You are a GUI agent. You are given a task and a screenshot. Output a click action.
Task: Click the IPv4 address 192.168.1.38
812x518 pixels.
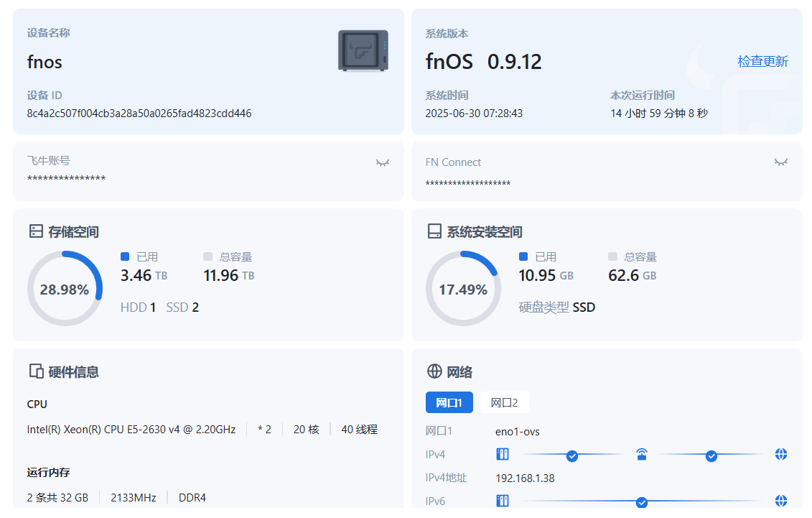(x=525, y=478)
